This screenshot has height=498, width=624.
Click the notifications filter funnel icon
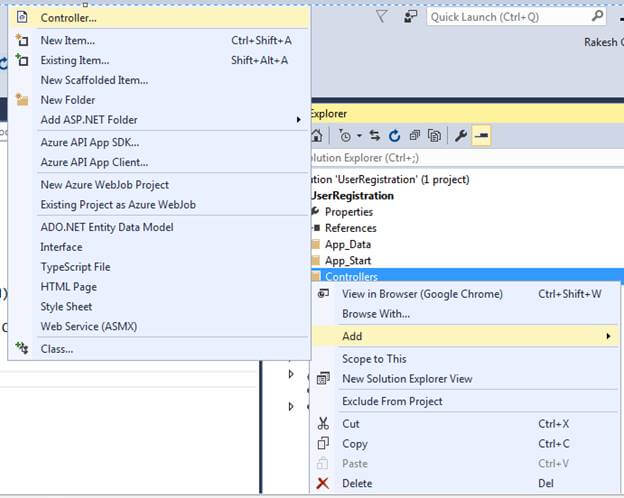click(382, 17)
